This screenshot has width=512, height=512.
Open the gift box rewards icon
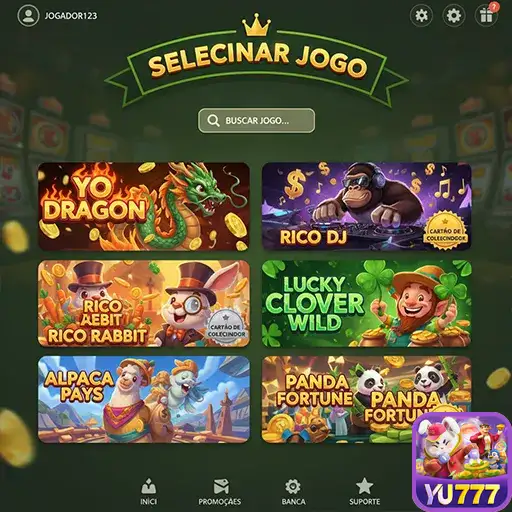486,15
